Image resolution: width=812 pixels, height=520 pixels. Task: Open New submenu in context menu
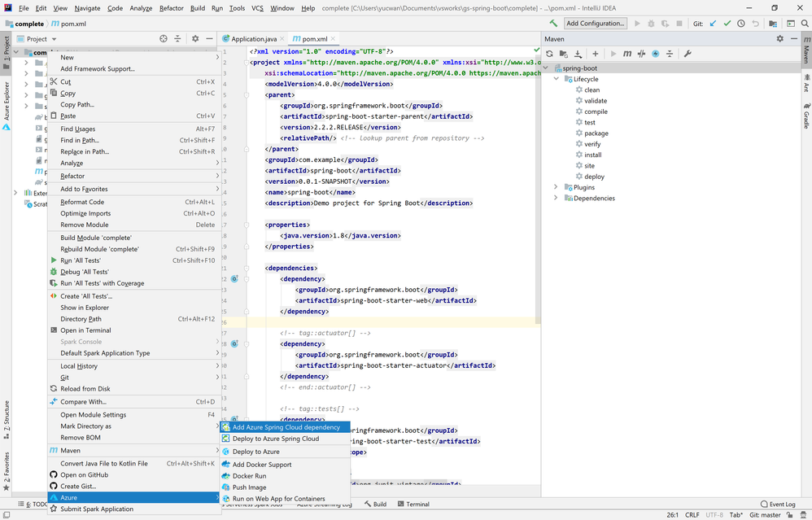point(134,58)
